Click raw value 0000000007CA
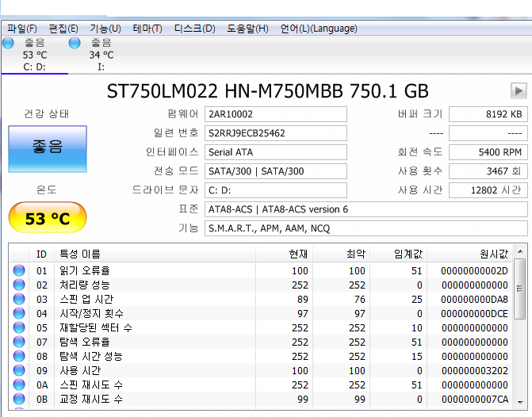The height and width of the screenshot is (417, 532). (x=474, y=399)
